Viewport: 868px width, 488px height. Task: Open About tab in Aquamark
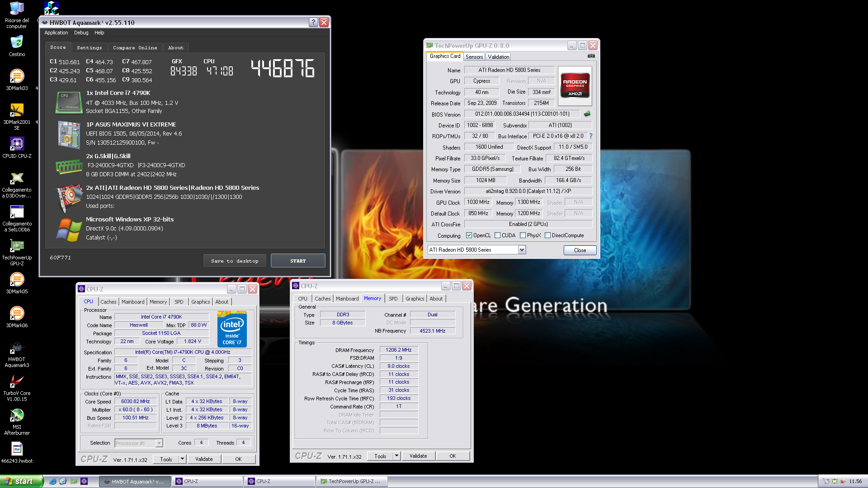point(176,47)
